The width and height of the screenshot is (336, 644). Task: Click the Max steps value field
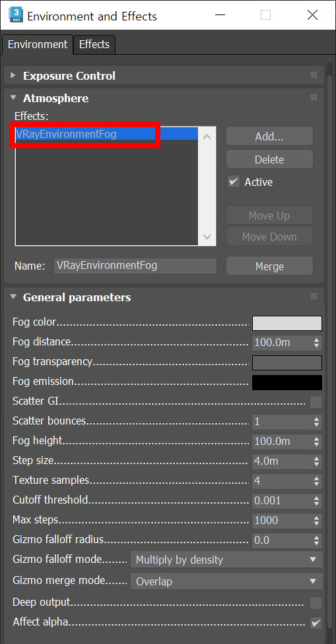(x=282, y=520)
